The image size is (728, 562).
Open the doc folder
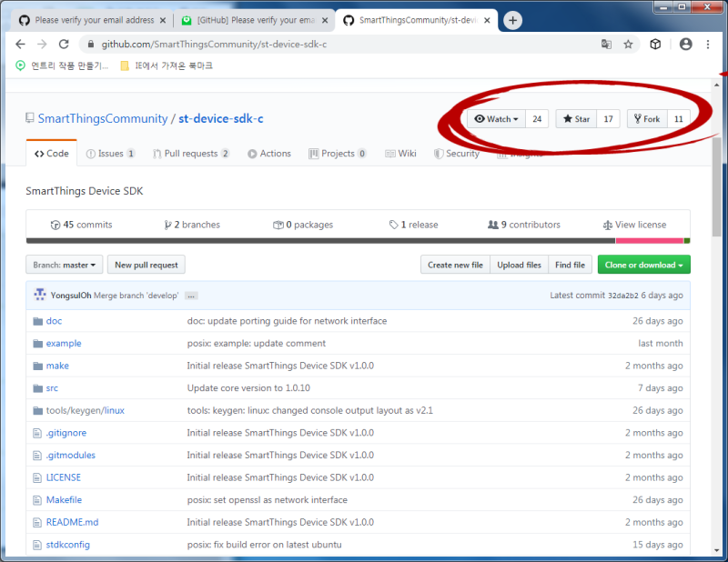point(54,321)
